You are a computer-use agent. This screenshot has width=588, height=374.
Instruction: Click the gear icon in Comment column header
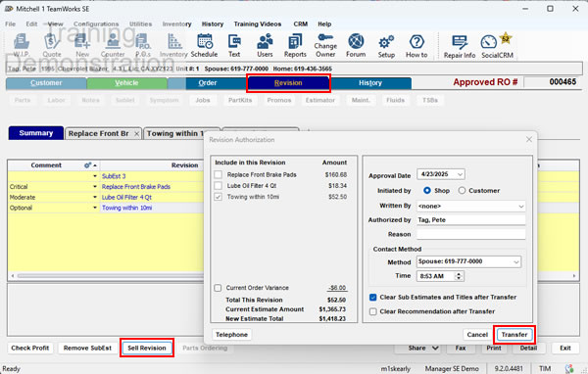coord(87,165)
